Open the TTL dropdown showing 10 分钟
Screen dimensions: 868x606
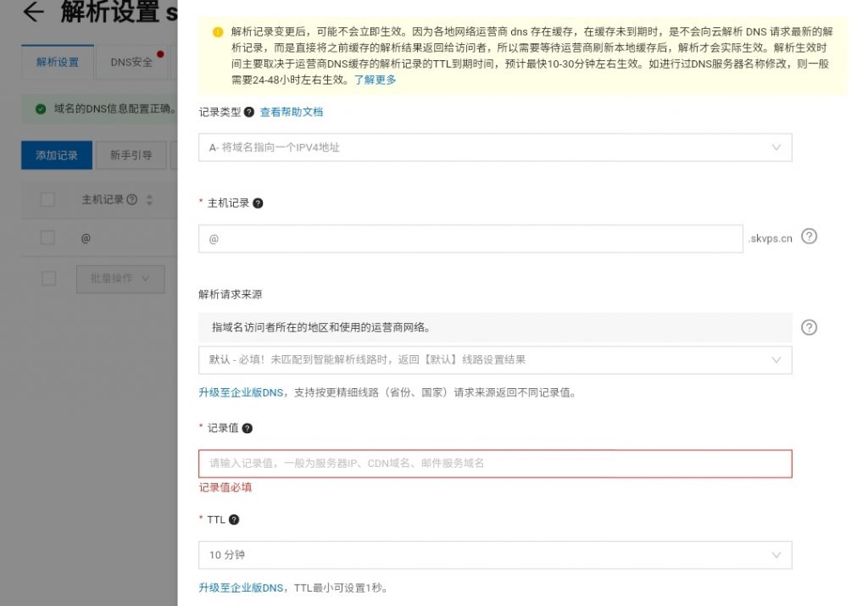(494, 555)
